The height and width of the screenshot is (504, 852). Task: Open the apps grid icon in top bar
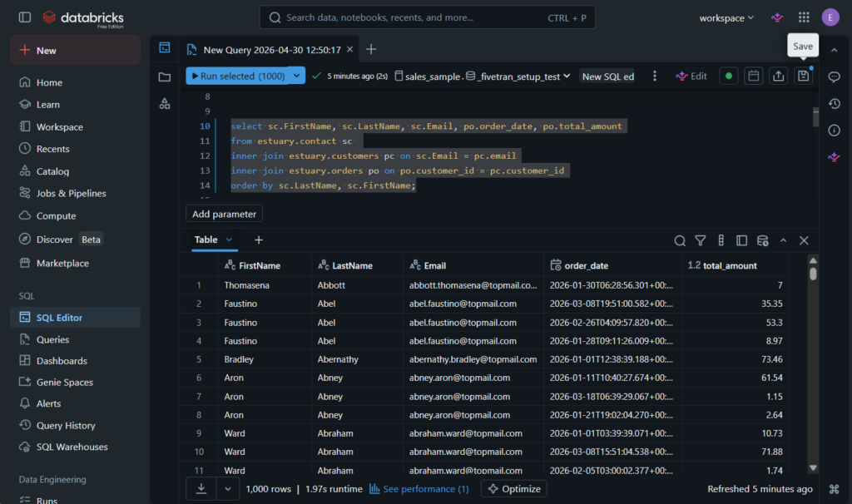(804, 17)
